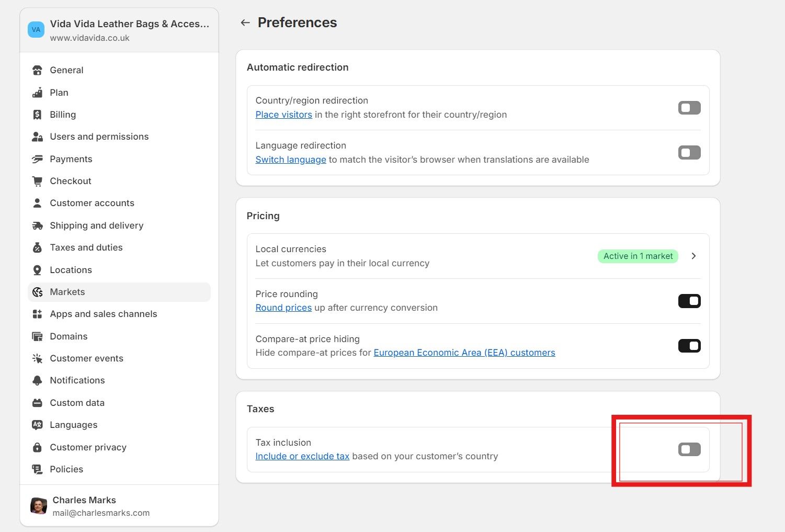
Task: Turn on Language redirection switch
Action: coord(689,153)
